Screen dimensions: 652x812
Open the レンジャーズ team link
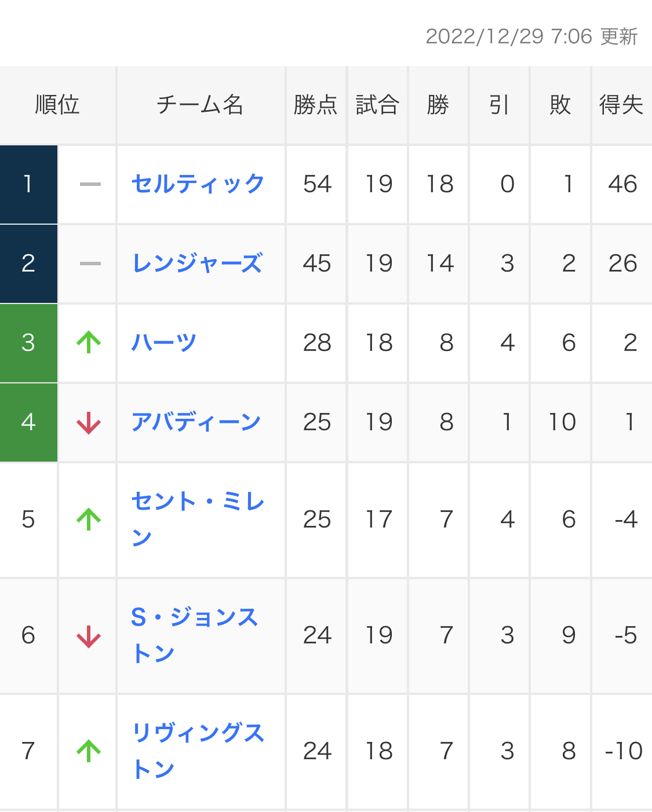click(x=198, y=263)
